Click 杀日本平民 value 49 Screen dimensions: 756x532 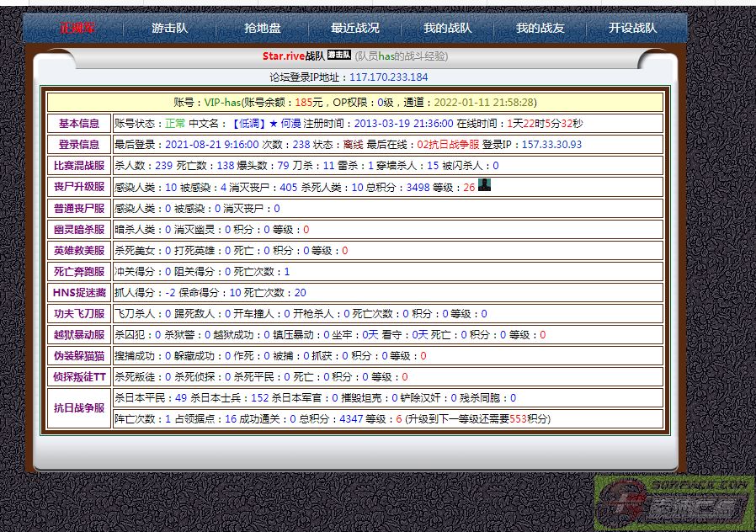coord(181,398)
